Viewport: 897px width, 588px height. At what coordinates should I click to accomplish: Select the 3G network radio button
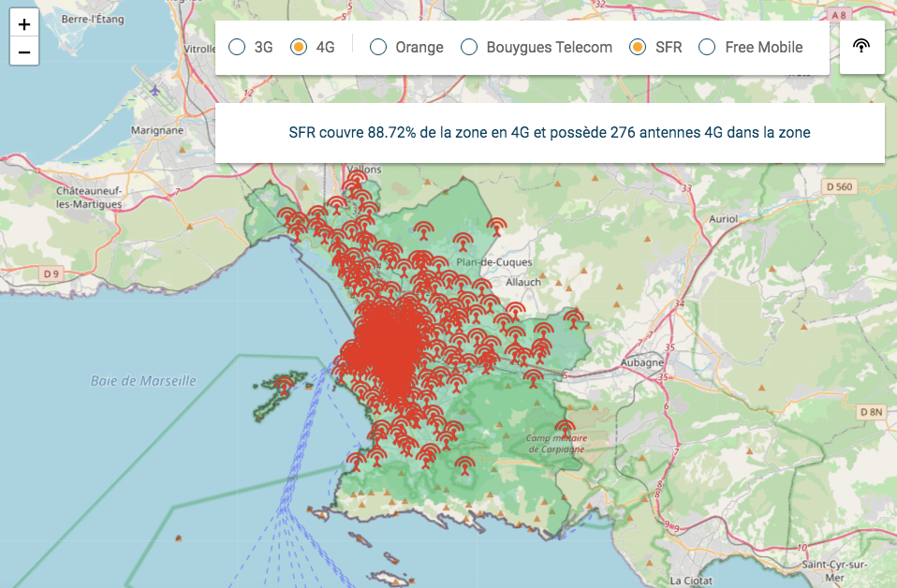[237, 47]
